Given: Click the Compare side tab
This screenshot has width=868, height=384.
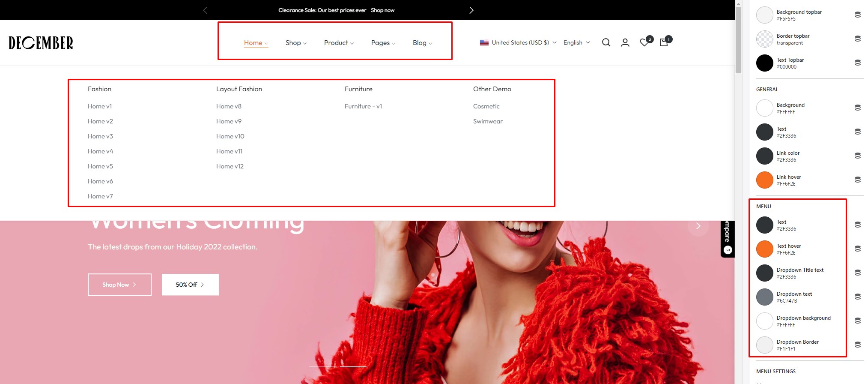Looking at the screenshot, I should point(727,238).
